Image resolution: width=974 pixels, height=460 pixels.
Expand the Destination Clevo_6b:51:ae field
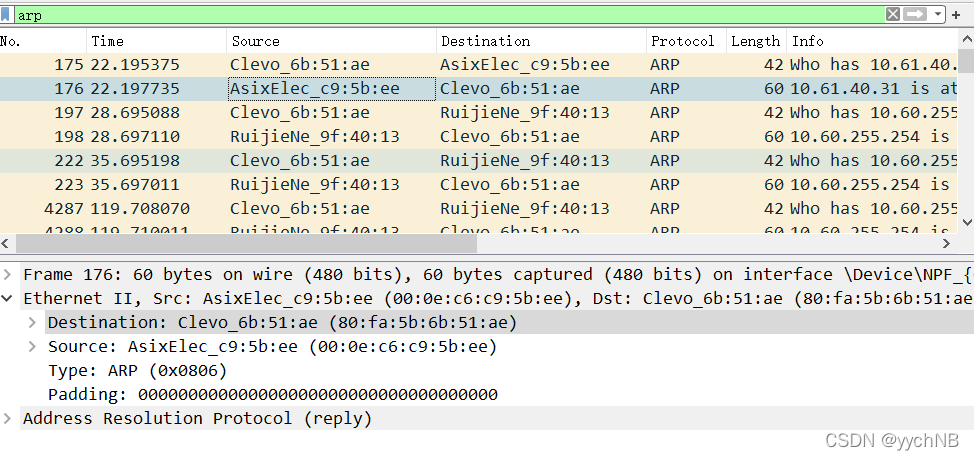(32, 322)
